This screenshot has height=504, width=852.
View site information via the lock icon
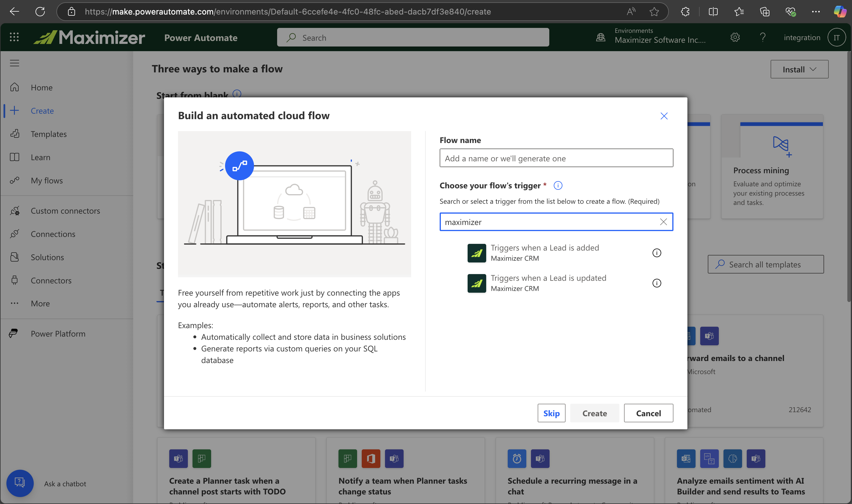click(x=71, y=12)
